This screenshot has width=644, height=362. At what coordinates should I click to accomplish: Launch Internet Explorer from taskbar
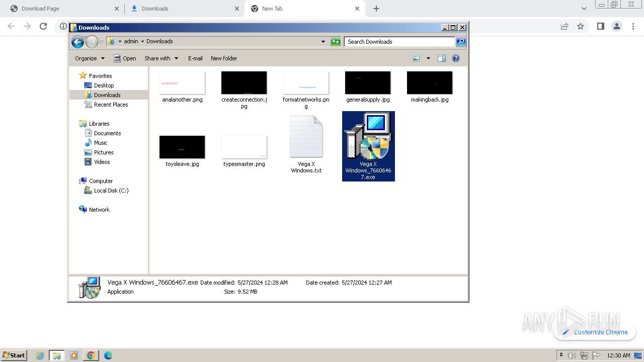tap(40, 355)
